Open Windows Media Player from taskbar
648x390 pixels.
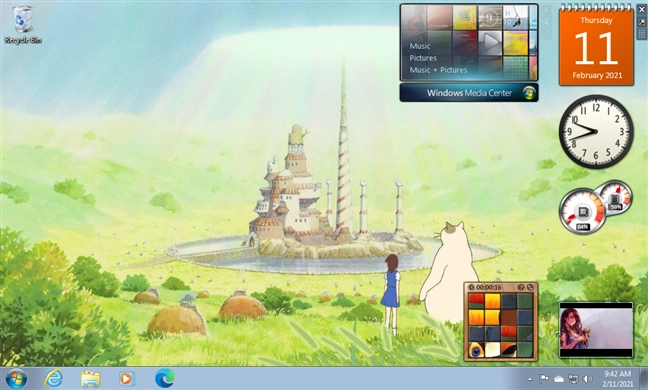(127, 378)
